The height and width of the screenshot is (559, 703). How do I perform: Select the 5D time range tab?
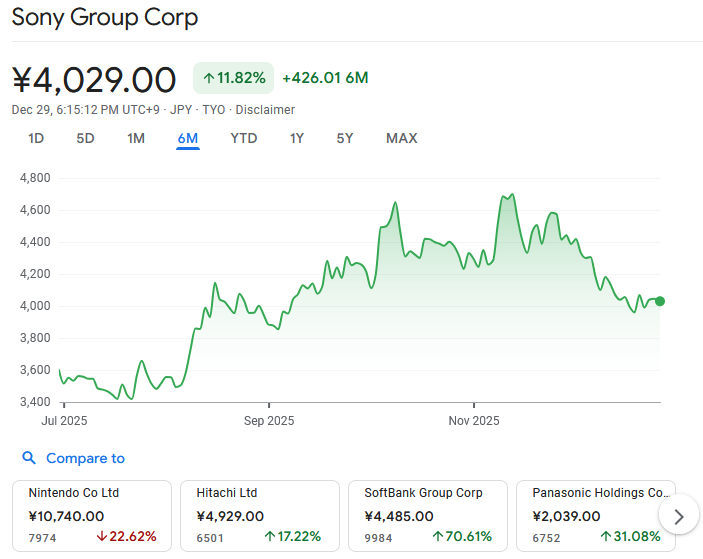[85, 139]
